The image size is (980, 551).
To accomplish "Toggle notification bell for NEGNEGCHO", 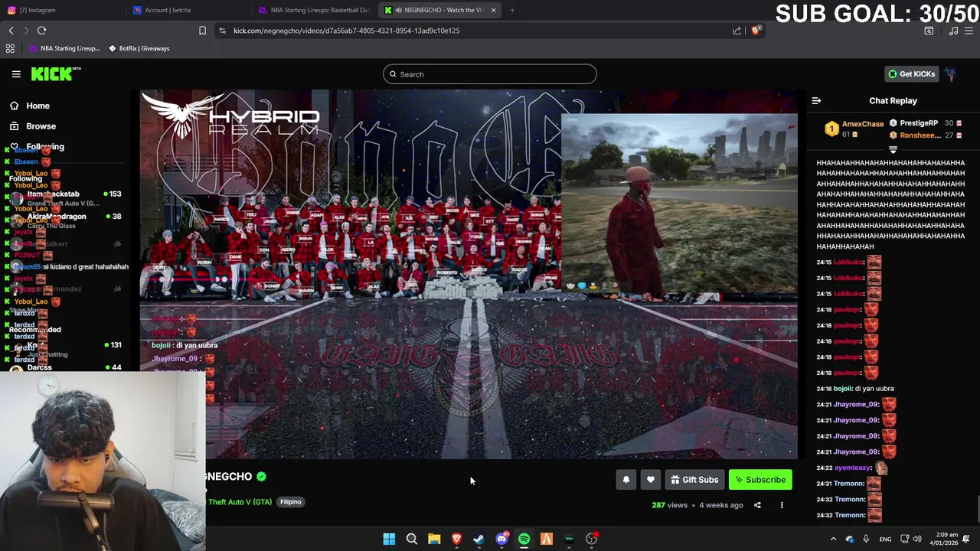I will click(626, 480).
